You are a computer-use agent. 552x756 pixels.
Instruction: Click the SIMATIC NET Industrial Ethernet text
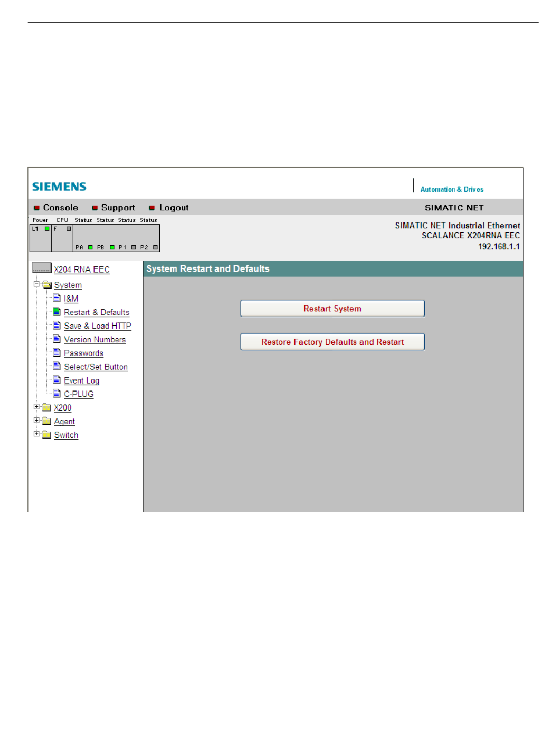click(x=458, y=225)
